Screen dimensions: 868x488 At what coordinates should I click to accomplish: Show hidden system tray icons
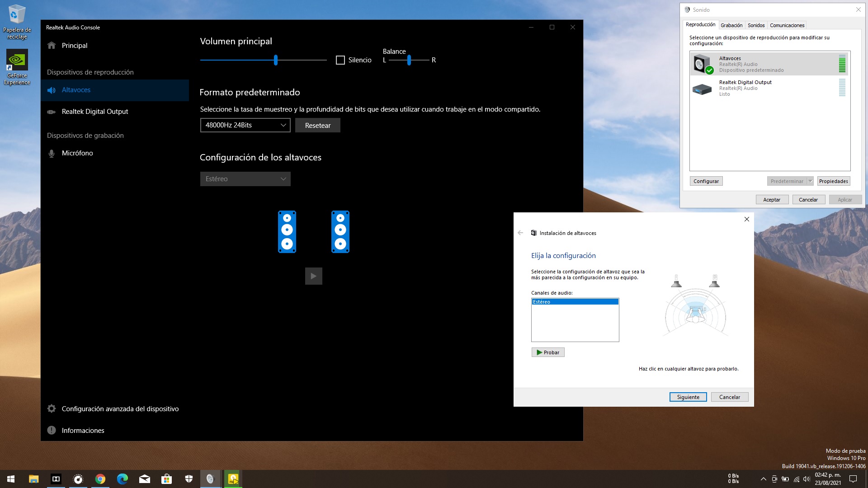coord(764,479)
